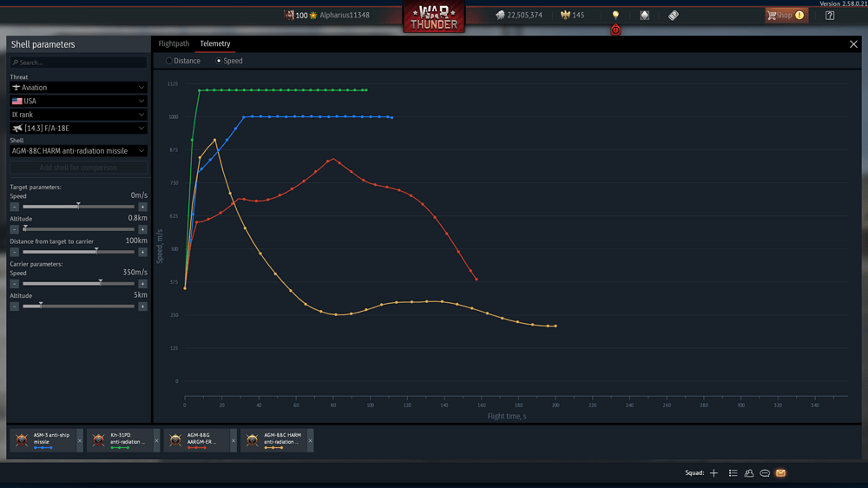Decrease distance to carrier with minus button
The image size is (868, 488).
tap(15, 252)
